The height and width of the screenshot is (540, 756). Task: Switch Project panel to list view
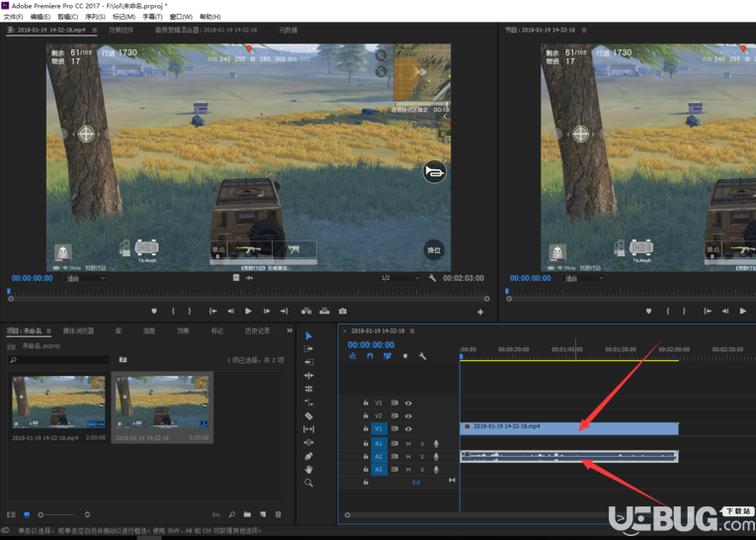pyautogui.click(x=11, y=514)
